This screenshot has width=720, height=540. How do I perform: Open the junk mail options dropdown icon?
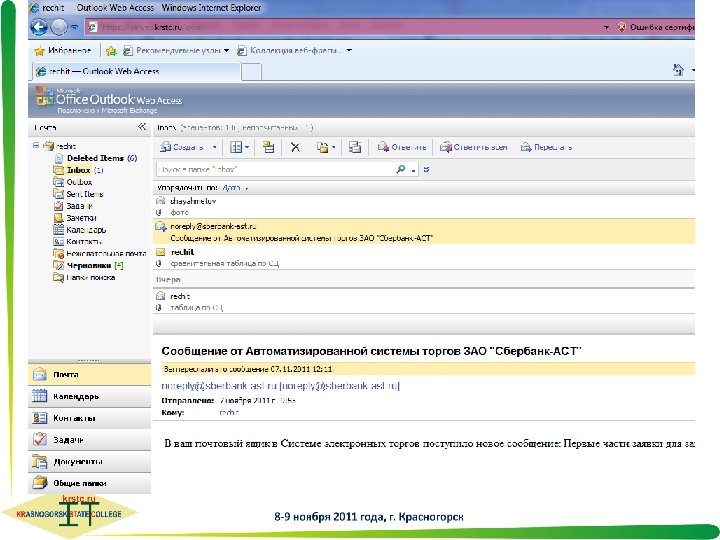(326, 147)
